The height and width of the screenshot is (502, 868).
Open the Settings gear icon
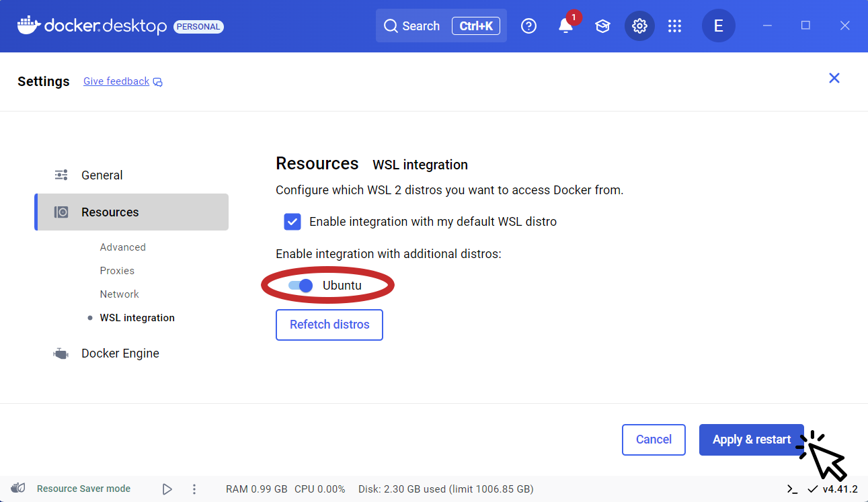[639, 26]
